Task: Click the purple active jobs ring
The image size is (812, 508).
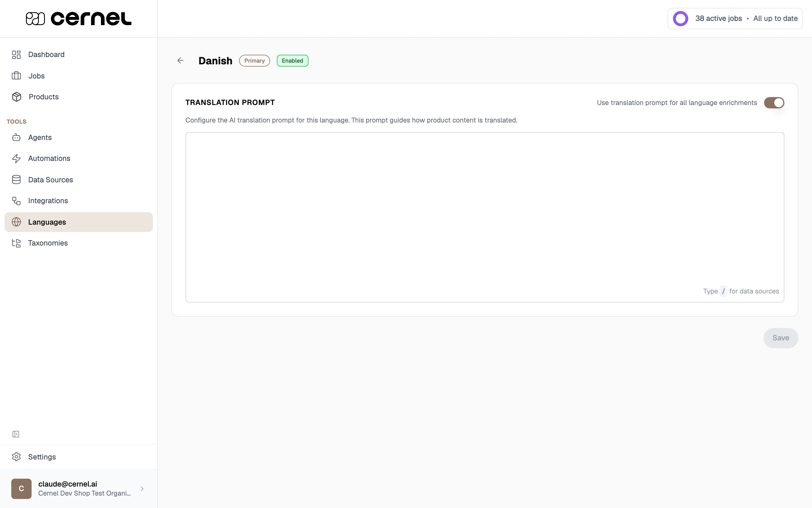Action: [680, 18]
